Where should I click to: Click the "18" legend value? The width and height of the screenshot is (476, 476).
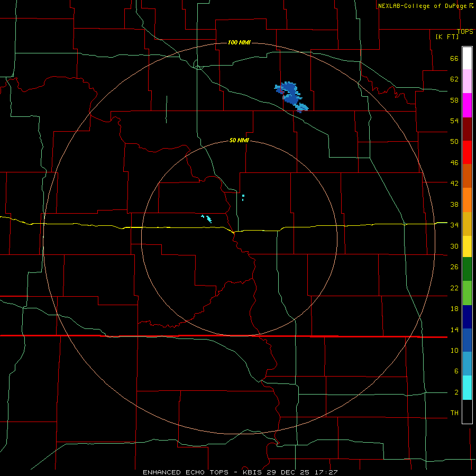(x=454, y=309)
